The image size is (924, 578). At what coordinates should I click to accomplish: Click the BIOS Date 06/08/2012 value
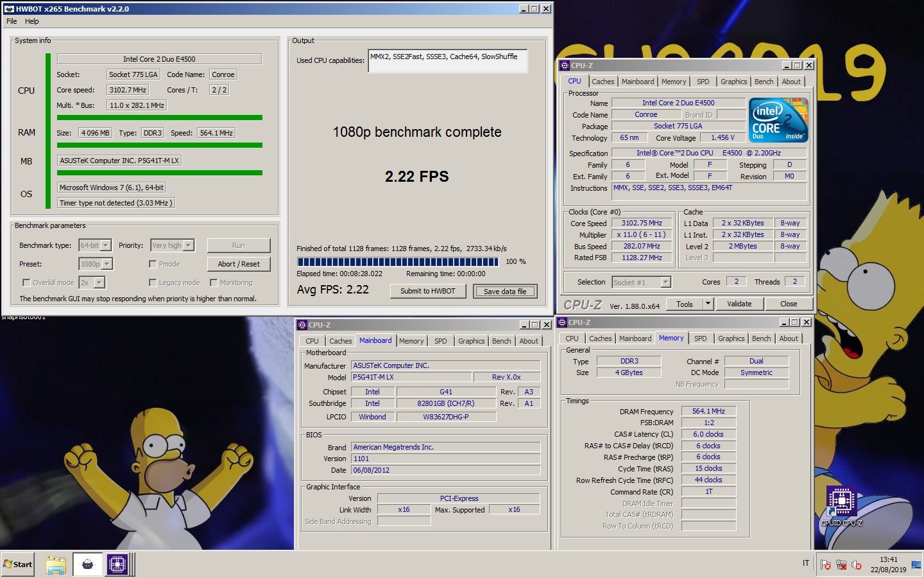(445, 470)
